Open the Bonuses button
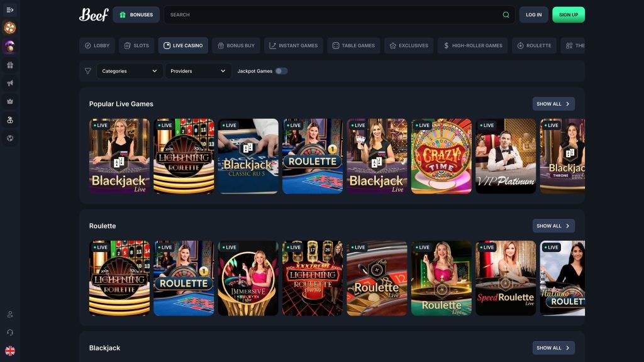 (x=136, y=15)
